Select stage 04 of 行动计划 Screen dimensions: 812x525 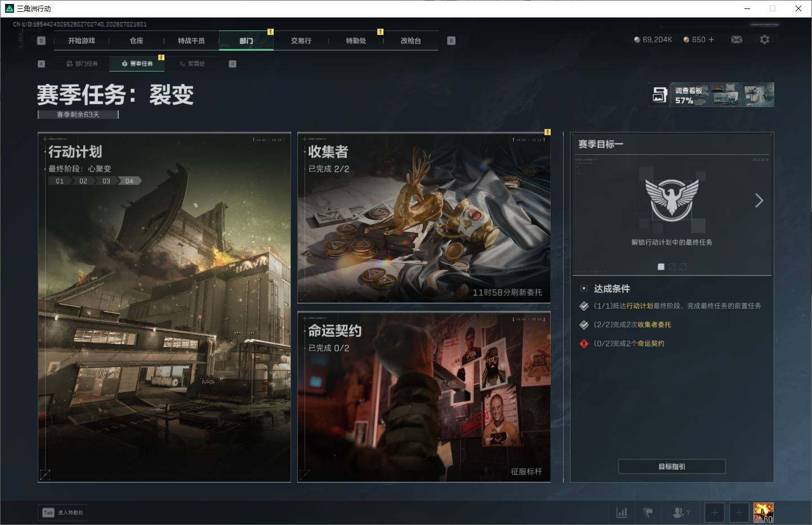point(130,181)
